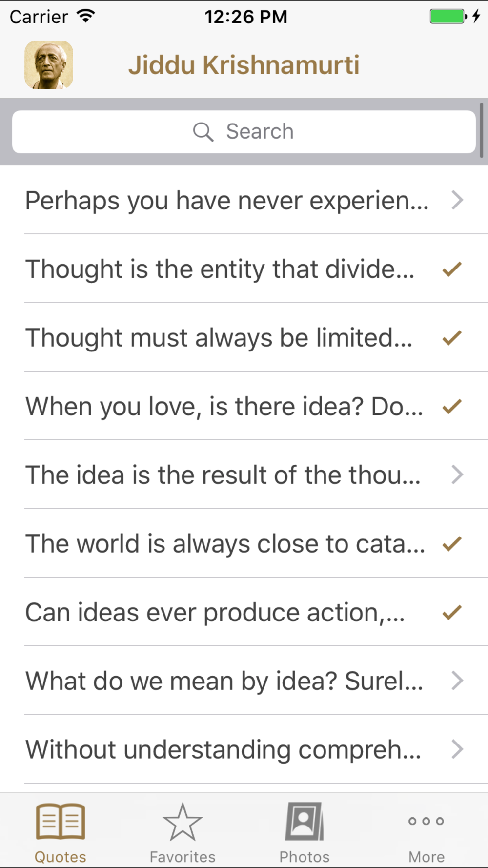Switch to the Favorites tab label
Viewport: 488px width, 868px height.
click(183, 857)
